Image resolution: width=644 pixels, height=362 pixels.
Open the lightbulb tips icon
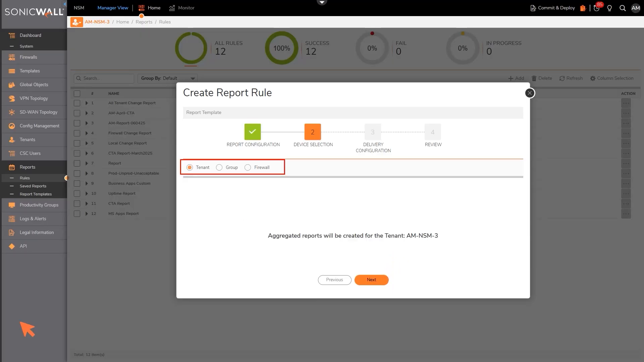tap(609, 8)
